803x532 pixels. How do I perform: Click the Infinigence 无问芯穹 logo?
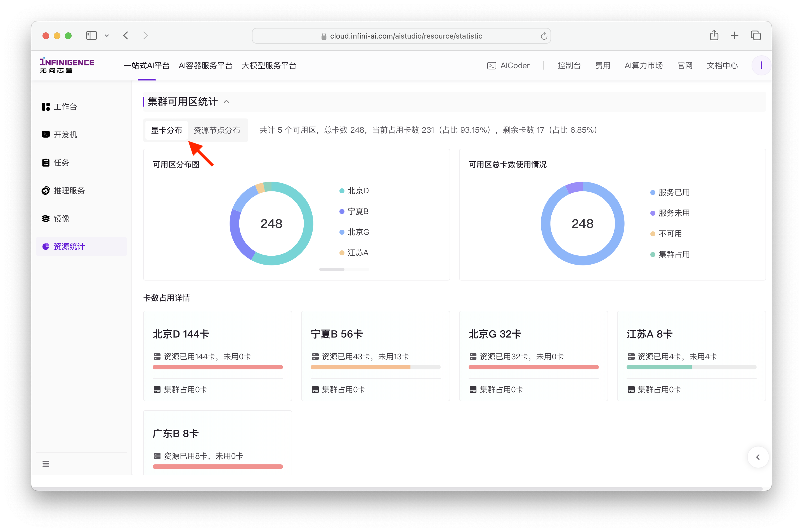[67, 65]
